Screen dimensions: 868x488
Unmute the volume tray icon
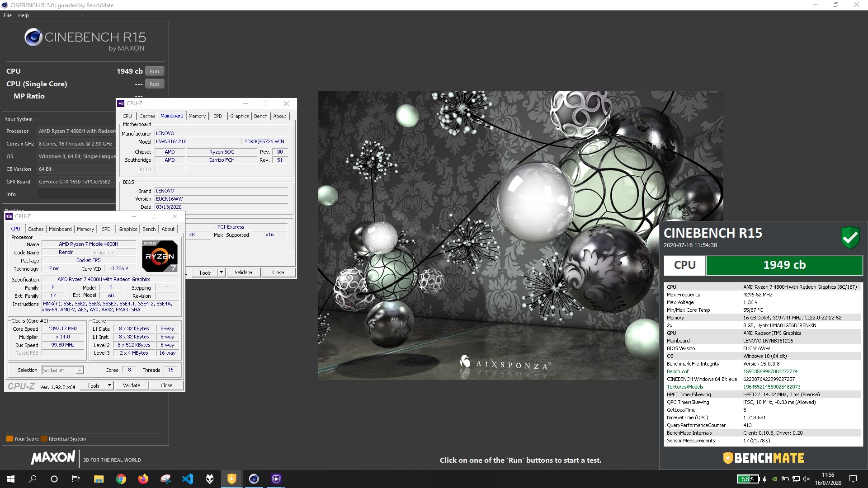807,479
